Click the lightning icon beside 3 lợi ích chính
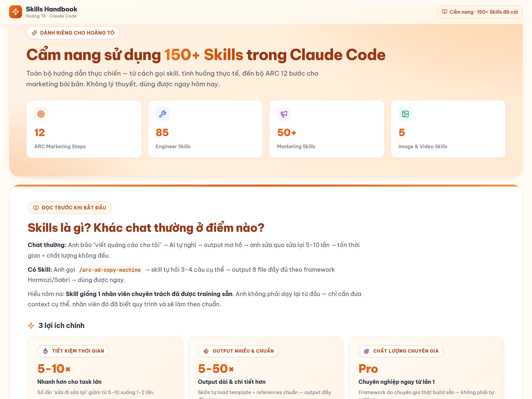Screen dimensions: 532x399 (31, 326)
